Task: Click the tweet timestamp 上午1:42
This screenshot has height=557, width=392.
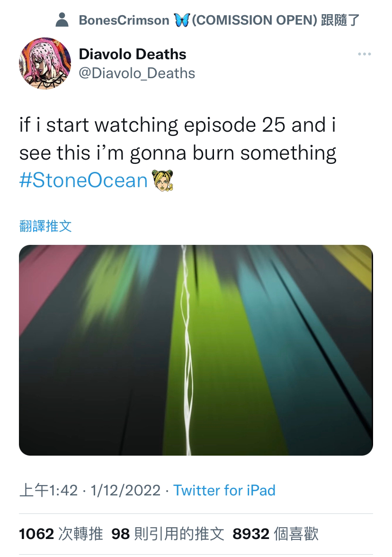Action: [x=48, y=491]
